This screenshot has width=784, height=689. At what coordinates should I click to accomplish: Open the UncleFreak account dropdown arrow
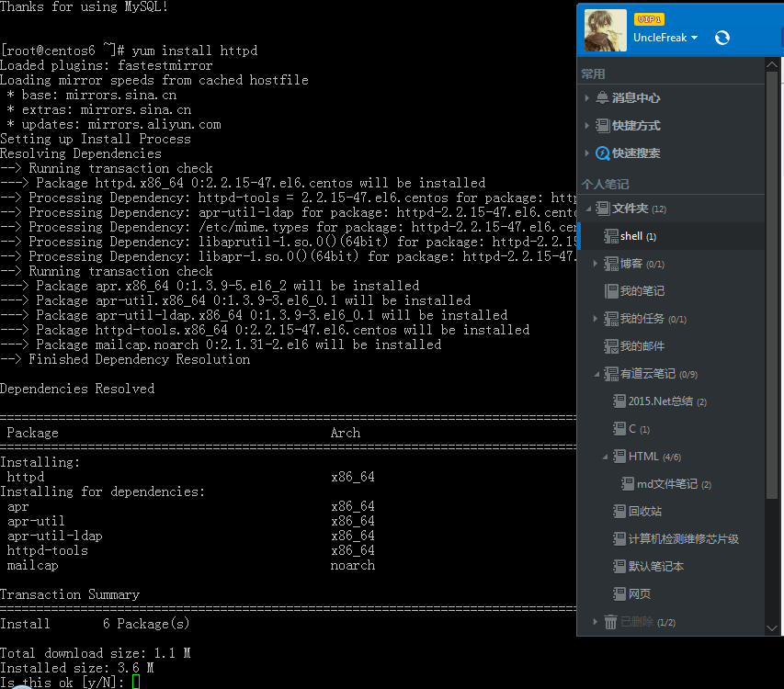[x=695, y=38]
